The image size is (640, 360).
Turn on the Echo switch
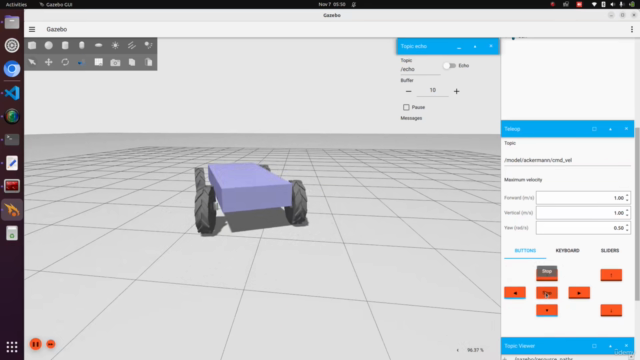click(449, 65)
